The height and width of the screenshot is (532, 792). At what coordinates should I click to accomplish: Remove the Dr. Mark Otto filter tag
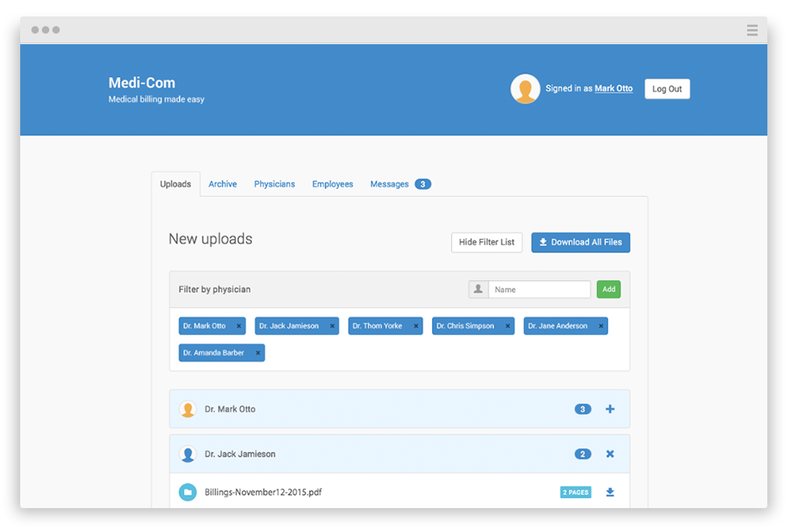[x=239, y=326]
